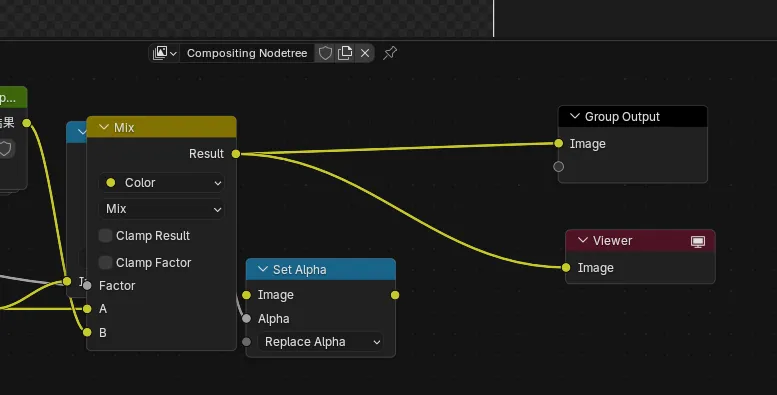Open the Replace Alpha mode dropdown
Screen dimensions: 777x395
pos(320,342)
